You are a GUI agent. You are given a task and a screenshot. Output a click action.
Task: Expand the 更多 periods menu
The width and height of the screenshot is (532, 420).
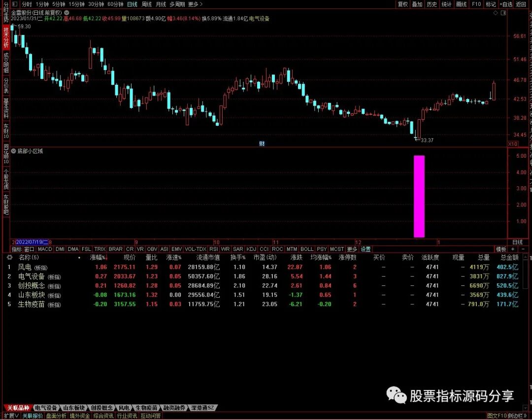click(x=195, y=4)
